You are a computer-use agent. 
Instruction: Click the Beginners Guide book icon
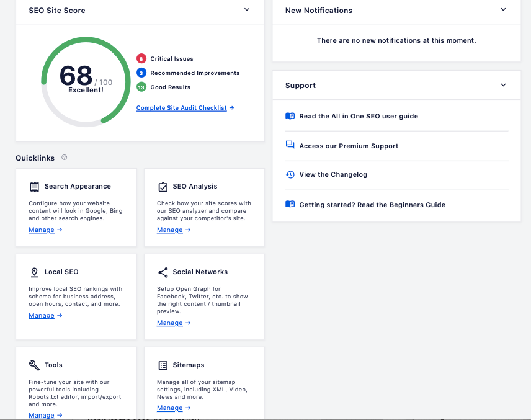pos(290,204)
